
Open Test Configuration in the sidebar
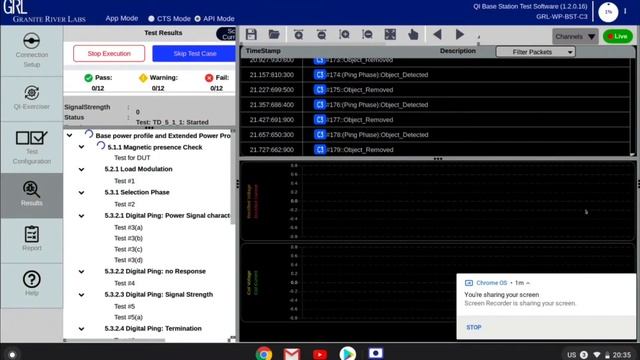[x=31, y=147]
